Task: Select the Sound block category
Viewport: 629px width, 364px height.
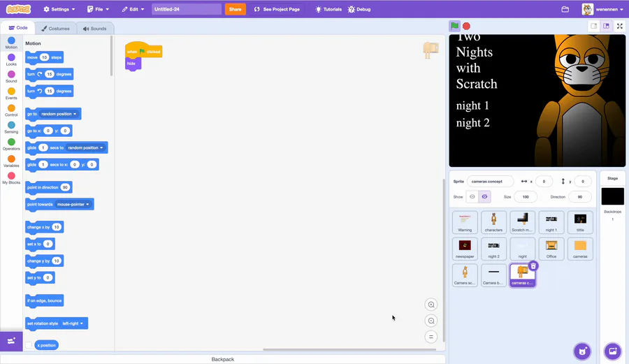Action: pyautogui.click(x=11, y=77)
